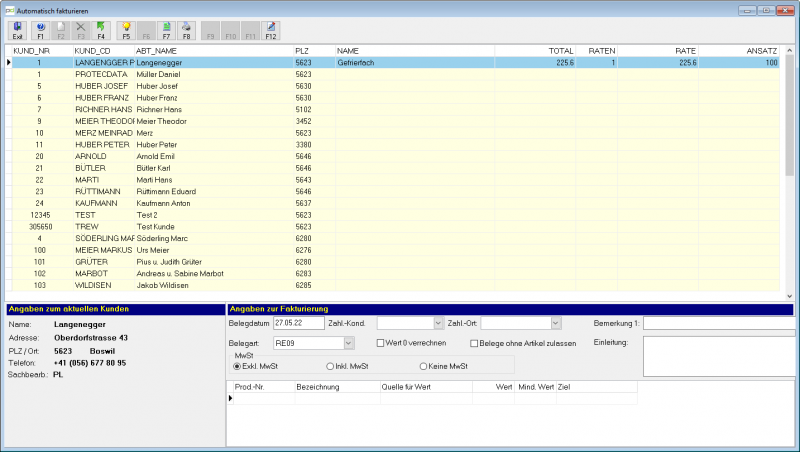The image size is (800, 452).
Task: Click the F3 delete cross icon
Action: coord(81,31)
